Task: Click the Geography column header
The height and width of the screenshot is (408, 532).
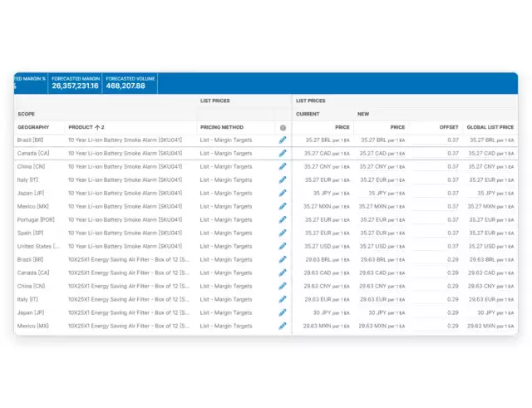Action: tap(33, 127)
